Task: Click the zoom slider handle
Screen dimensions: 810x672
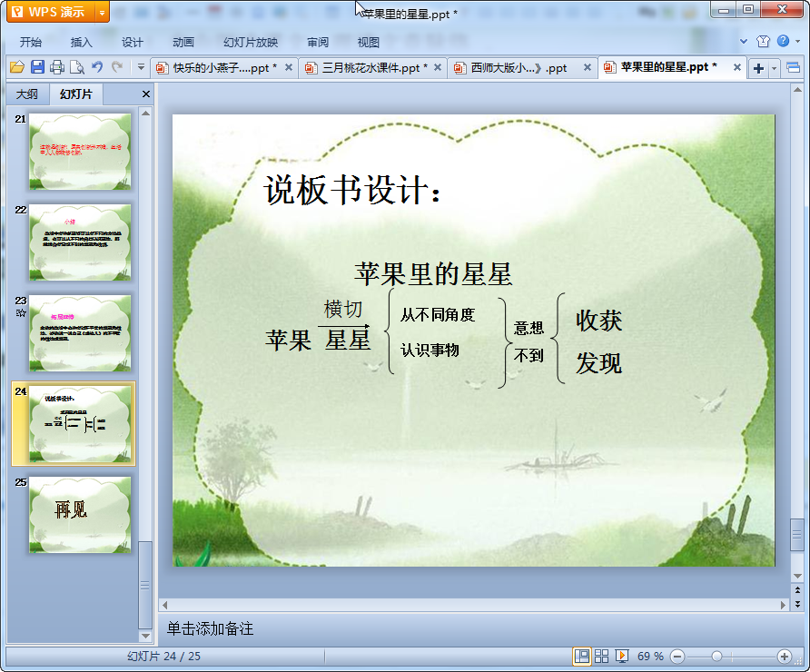Action: pyautogui.click(x=716, y=657)
